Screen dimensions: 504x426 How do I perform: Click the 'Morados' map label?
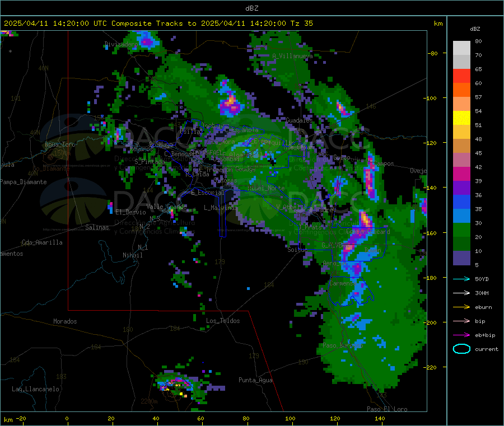pos(65,321)
